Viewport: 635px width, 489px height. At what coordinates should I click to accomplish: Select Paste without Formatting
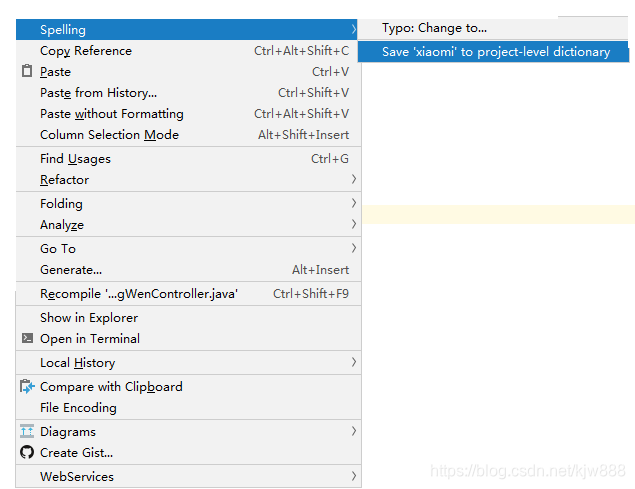coord(188,114)
